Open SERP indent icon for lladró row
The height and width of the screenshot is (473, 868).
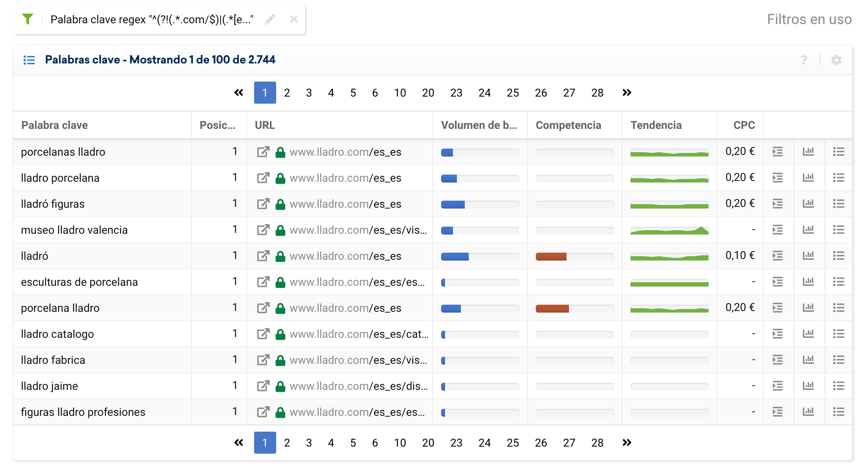point(778,256)
